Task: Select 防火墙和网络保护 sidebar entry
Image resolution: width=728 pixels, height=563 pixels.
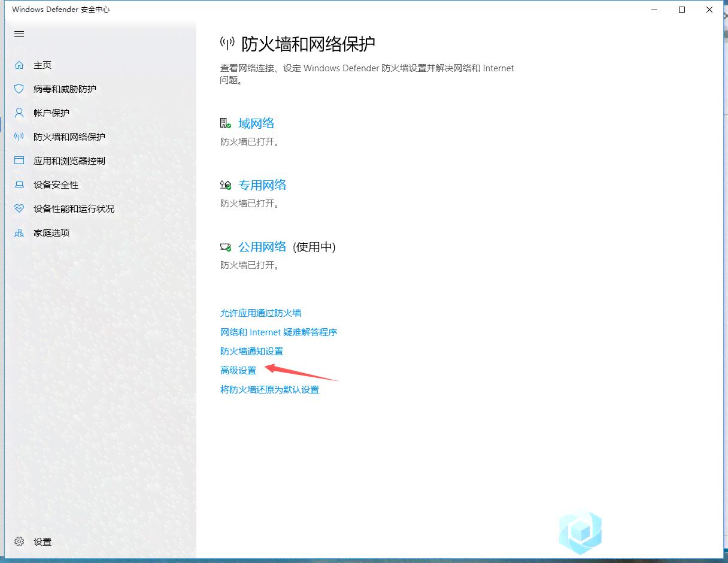Action: [x=69, y=137]
